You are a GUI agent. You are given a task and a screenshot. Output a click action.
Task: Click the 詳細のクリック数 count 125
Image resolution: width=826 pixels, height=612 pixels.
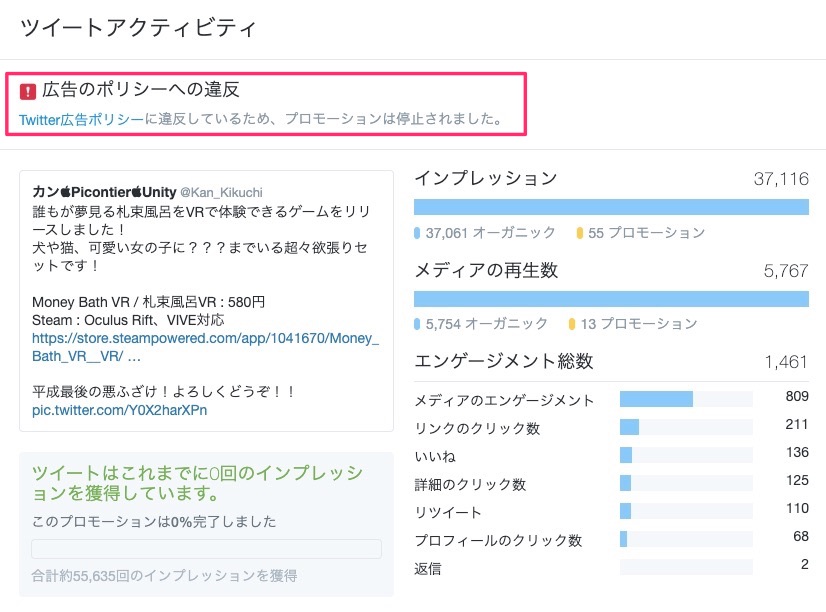[796, 480]
